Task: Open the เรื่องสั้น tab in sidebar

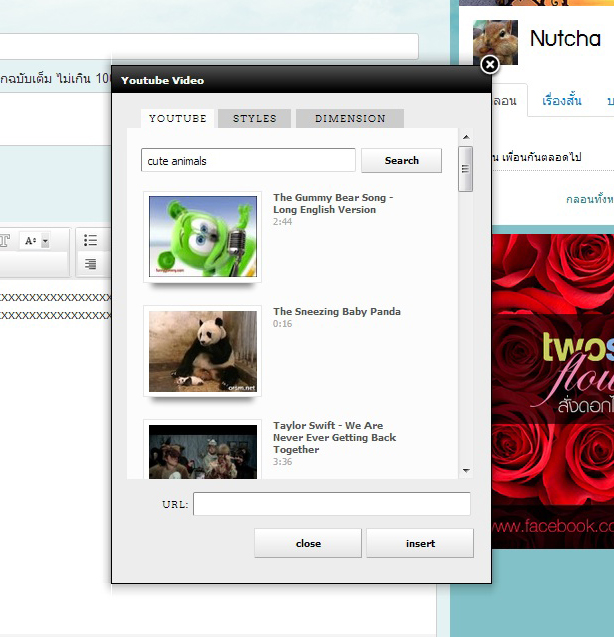Action: tap(562, 100)
